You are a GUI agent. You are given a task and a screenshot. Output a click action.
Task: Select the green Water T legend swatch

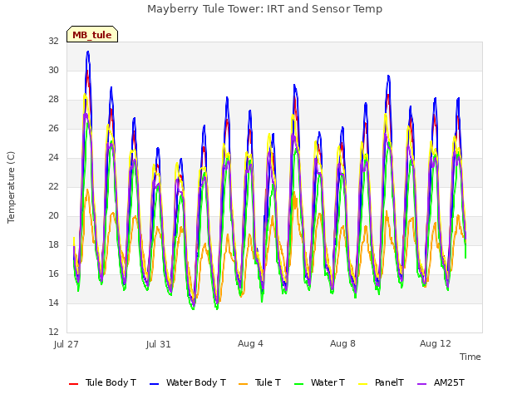click(x=298, y=384)
